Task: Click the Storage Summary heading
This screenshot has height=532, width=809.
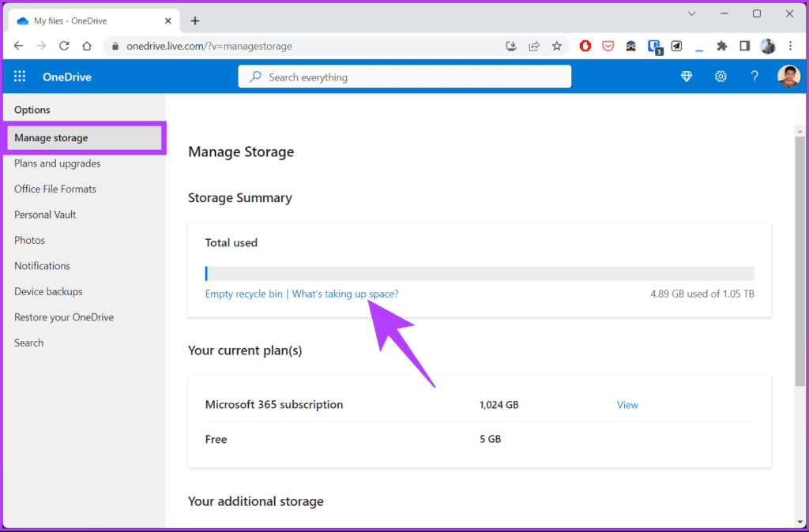Action: [x=240, y=198]
